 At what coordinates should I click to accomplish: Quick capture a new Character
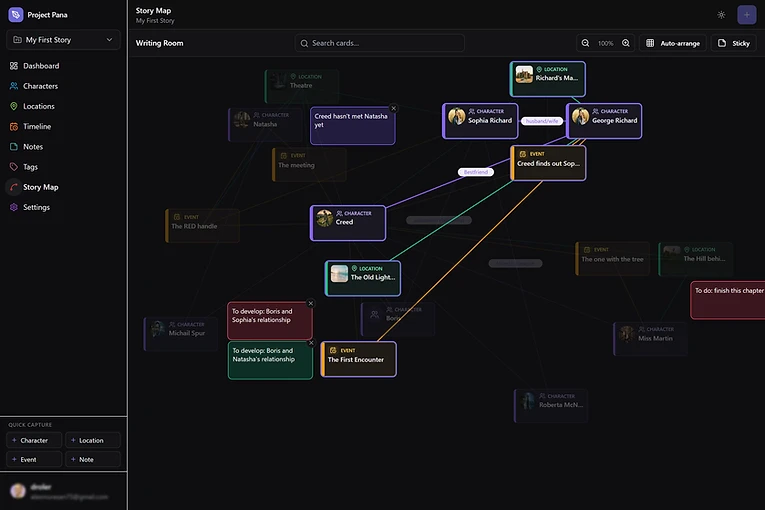[34, 440]
